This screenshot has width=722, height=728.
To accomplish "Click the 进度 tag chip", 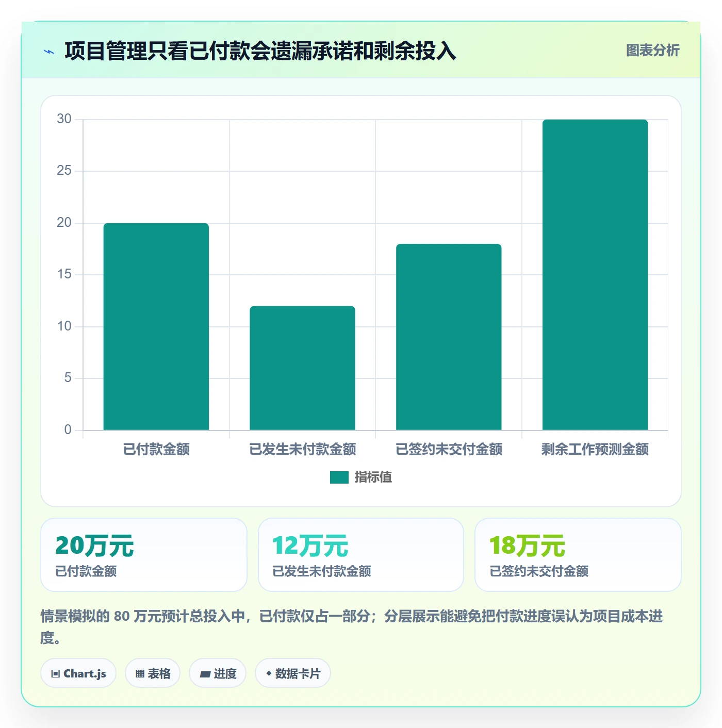I will 218,673.
